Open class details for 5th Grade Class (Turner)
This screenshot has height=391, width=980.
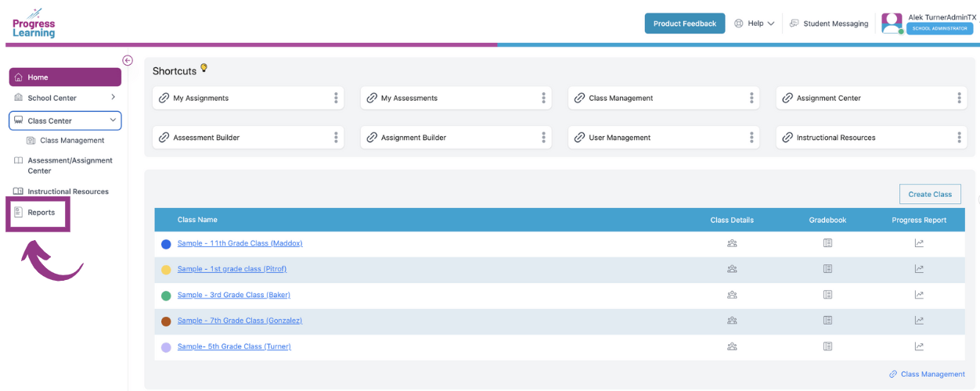coord(732,346)
